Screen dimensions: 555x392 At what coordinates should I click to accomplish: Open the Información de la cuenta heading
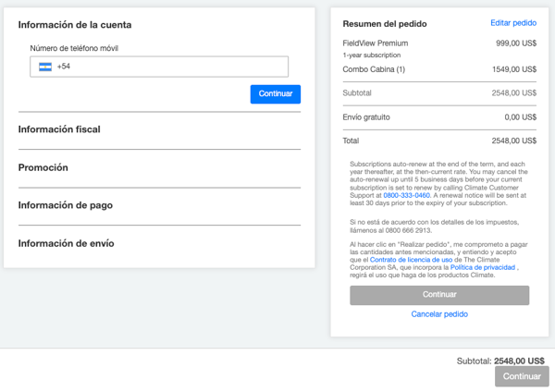pos(75,25)
